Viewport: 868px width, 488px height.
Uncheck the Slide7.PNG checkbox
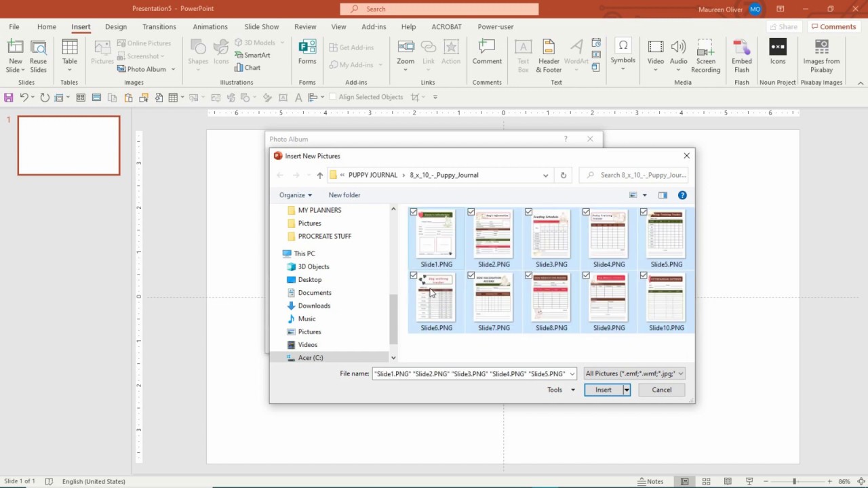tap(471, 276)
